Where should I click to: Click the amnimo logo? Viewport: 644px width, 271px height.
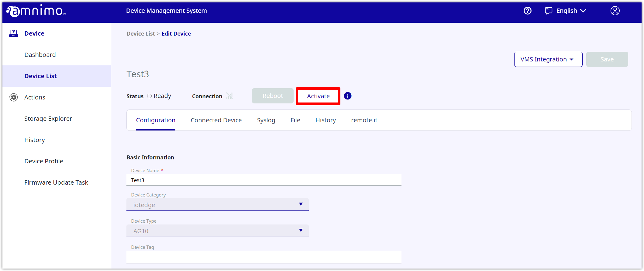36,11
